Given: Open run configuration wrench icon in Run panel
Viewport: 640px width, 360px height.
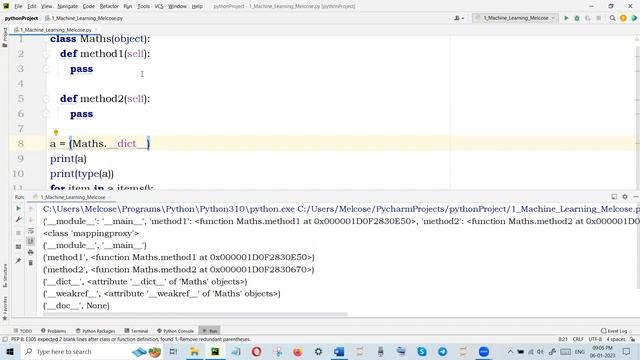Looking at the screenshot, I should click(18, 220).
